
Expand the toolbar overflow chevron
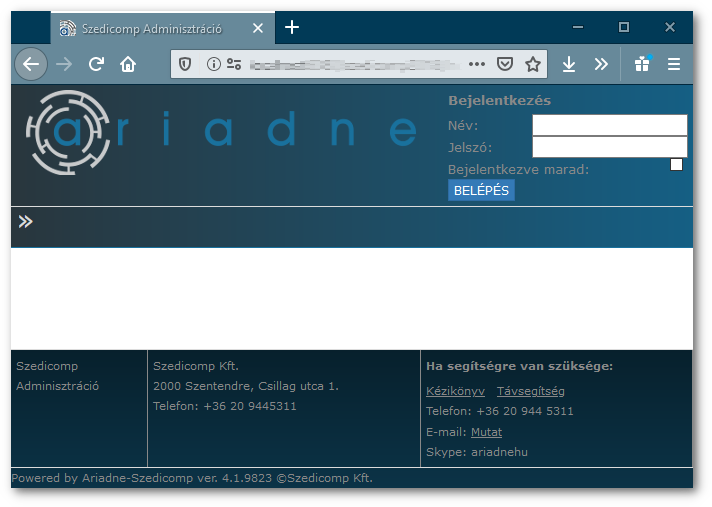(x=601, y=64)
